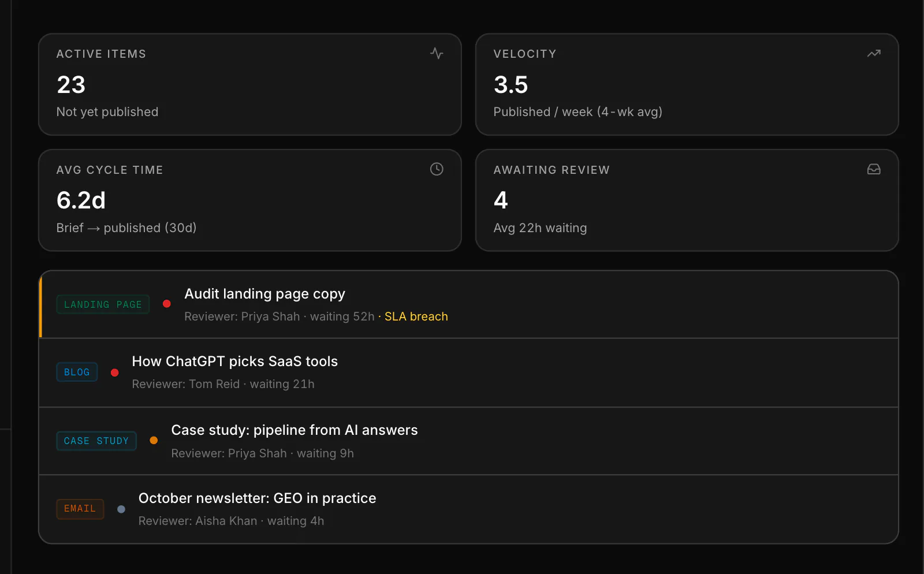Image resolution: width=924 pixels, height=574 pixels.
Task: Click the gray status dot beside October newsletter
Action: point(121,509)
